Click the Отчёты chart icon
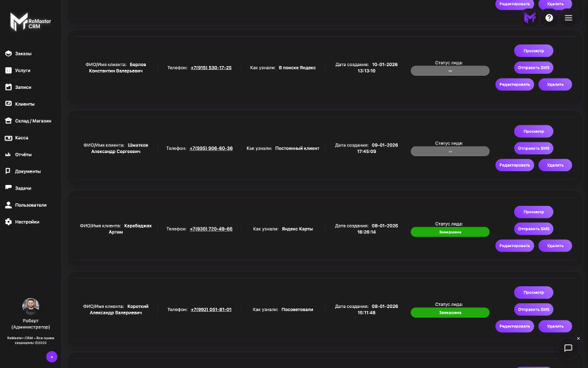This screenshot has width=588, height=368. point(8,155)
